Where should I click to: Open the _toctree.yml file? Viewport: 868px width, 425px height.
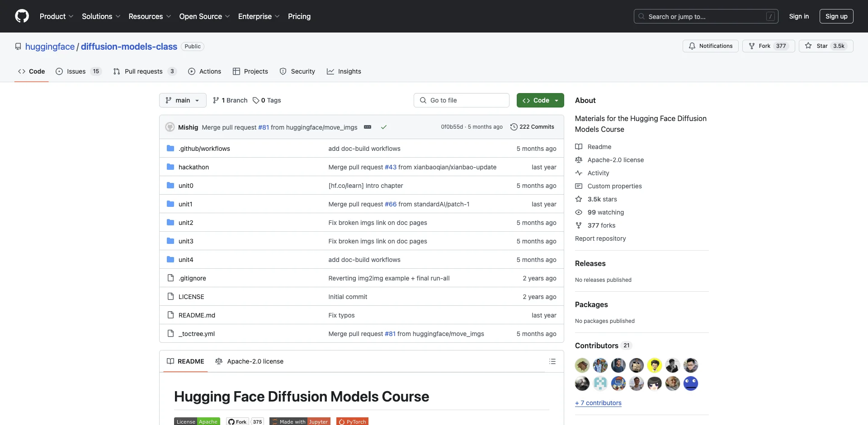[197, 334]
